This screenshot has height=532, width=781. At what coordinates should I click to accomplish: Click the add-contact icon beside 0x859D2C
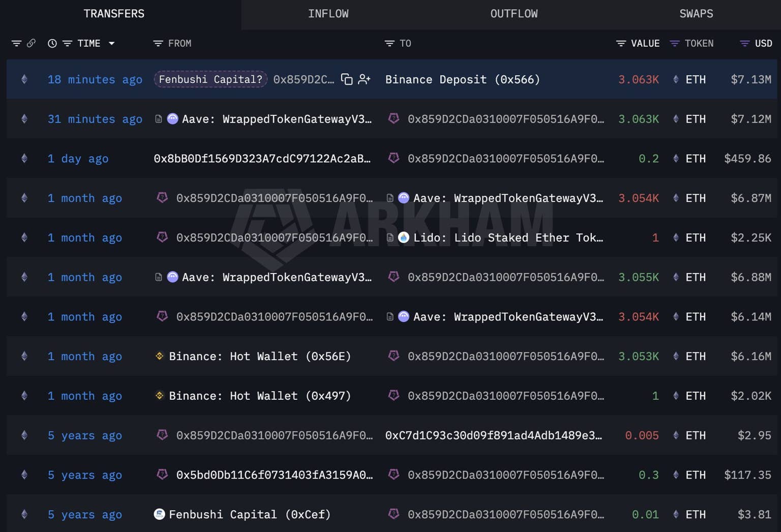tap(364, 79)
